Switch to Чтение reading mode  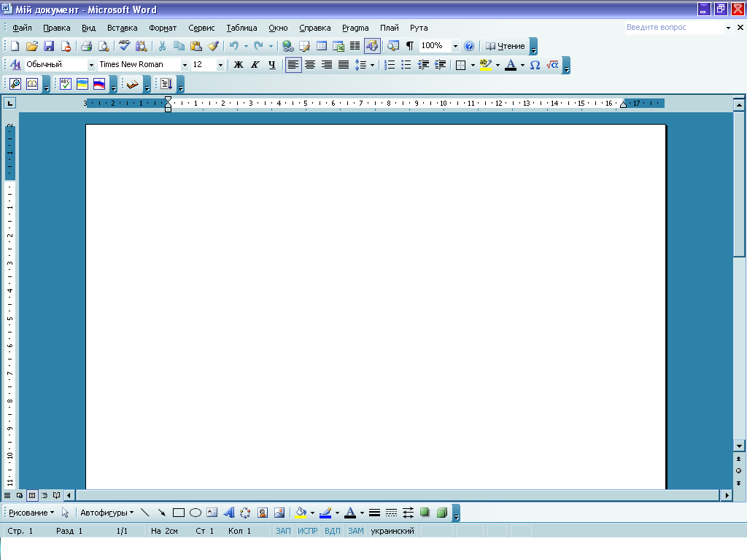(505, 46)
